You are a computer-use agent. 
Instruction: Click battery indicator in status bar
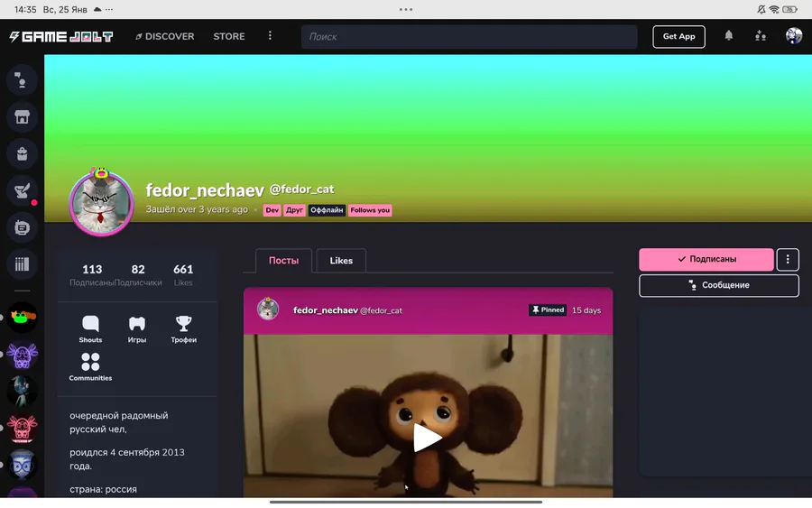pyautogui.click(x=790, y=9)
